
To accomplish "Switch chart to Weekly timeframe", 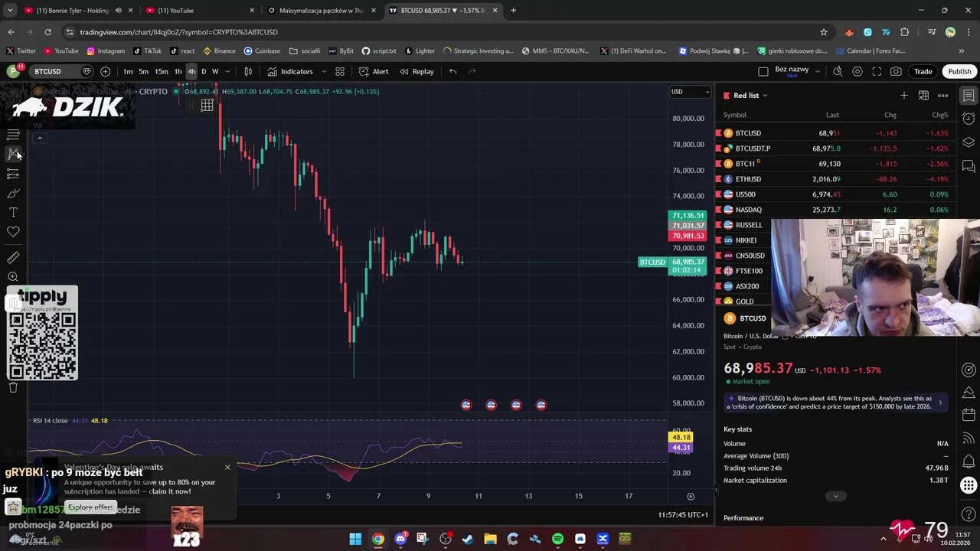I will tap(215, 71).
